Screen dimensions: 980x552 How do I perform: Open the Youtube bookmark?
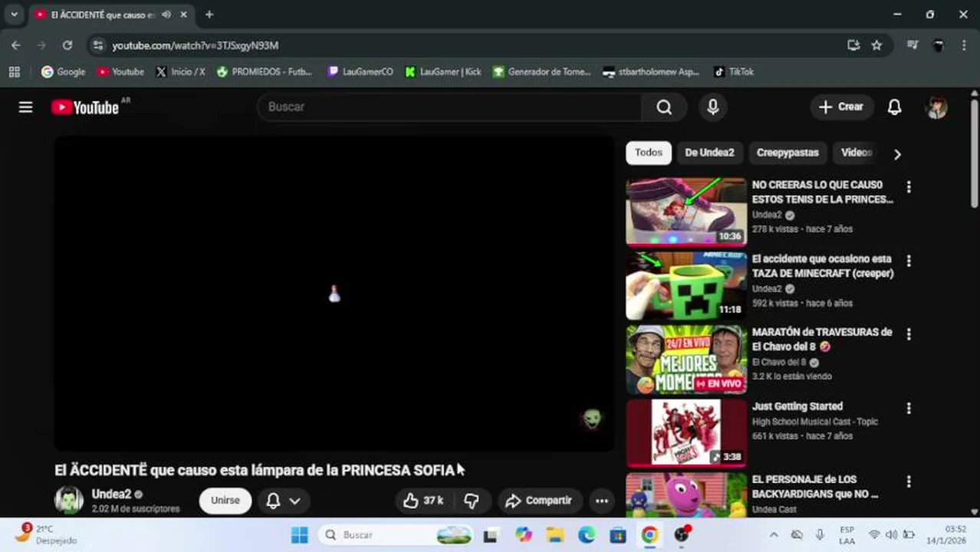pyautogui.click(x=120, y=71)
